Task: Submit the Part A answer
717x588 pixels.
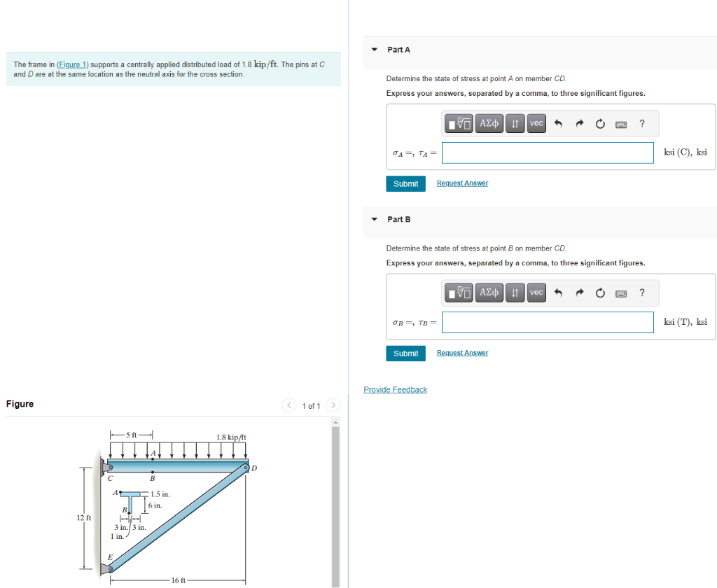Action: point(405,183)
